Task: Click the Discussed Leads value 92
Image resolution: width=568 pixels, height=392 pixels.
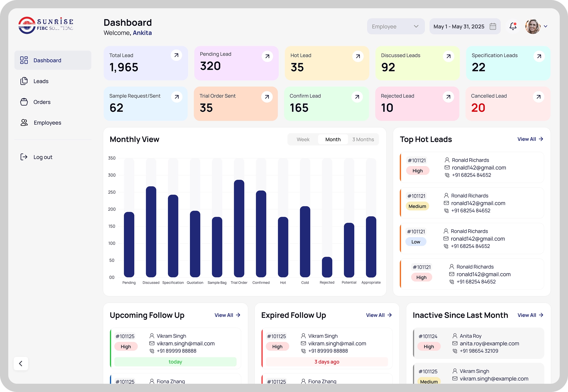Action: (x=388, y=67)
